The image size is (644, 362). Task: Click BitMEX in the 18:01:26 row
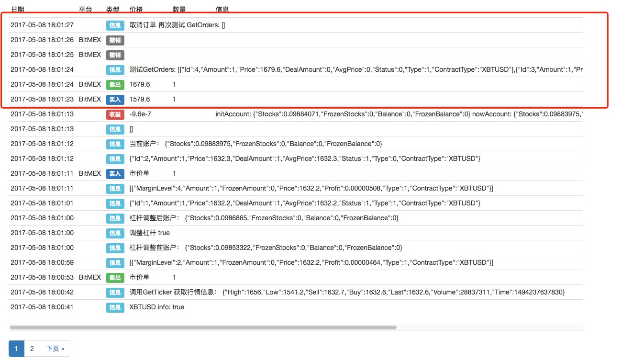point(90,40)
